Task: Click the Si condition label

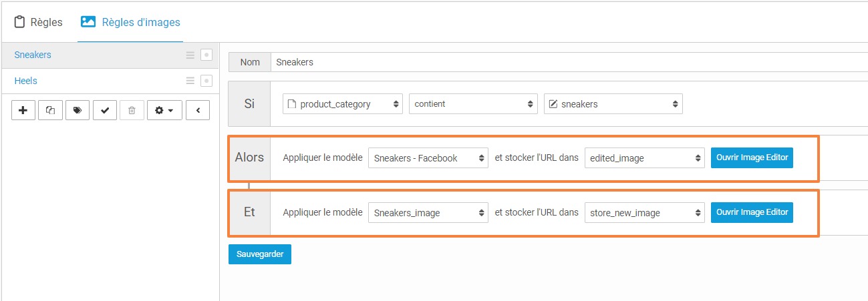Action: (249, 104)
